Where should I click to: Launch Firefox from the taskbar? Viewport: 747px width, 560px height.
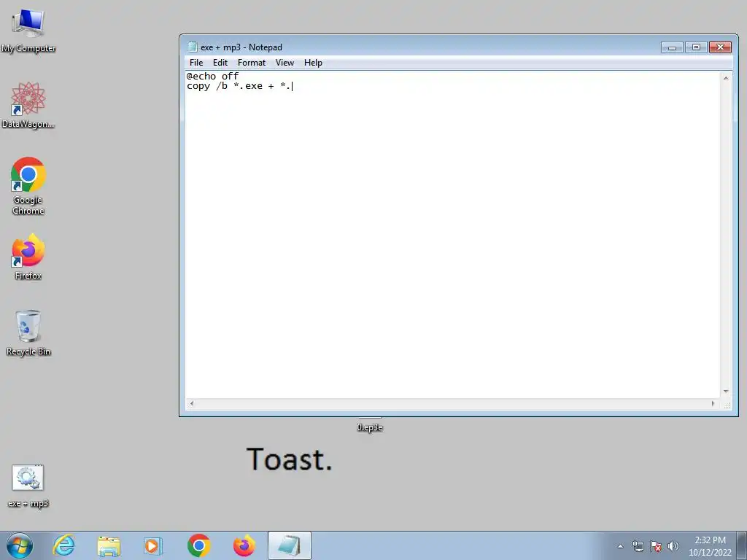point(244,545)
